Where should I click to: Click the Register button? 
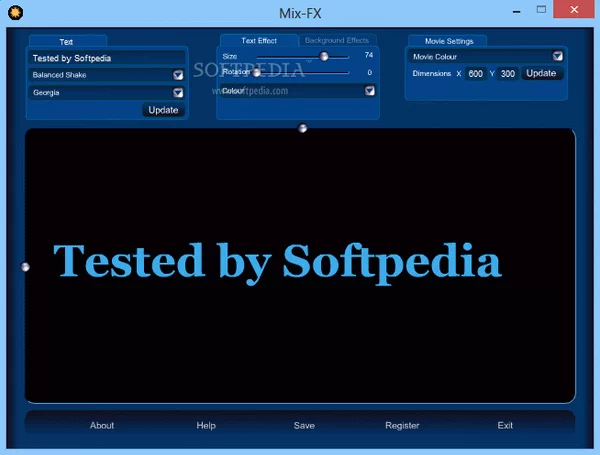[402, 425]
